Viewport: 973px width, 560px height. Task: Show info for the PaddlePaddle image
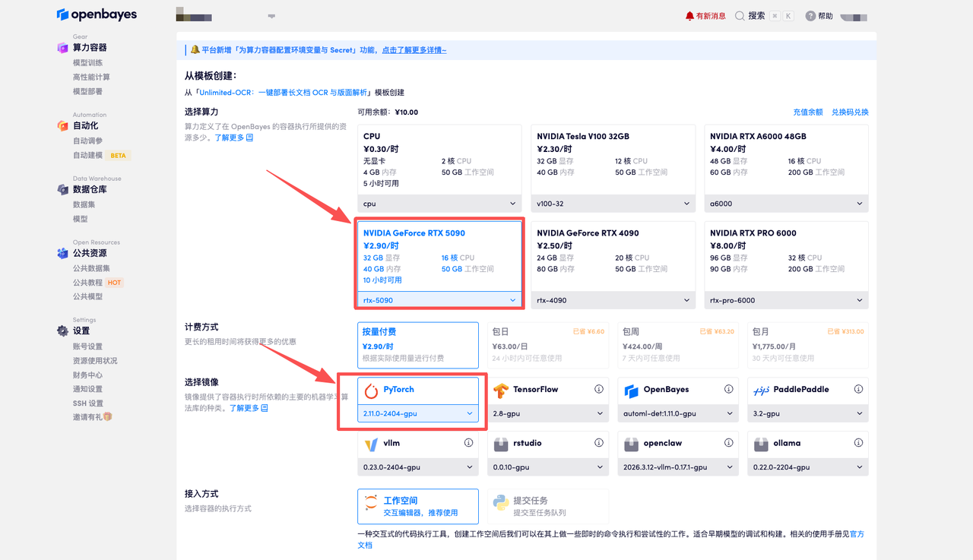(x=859, y=389)
